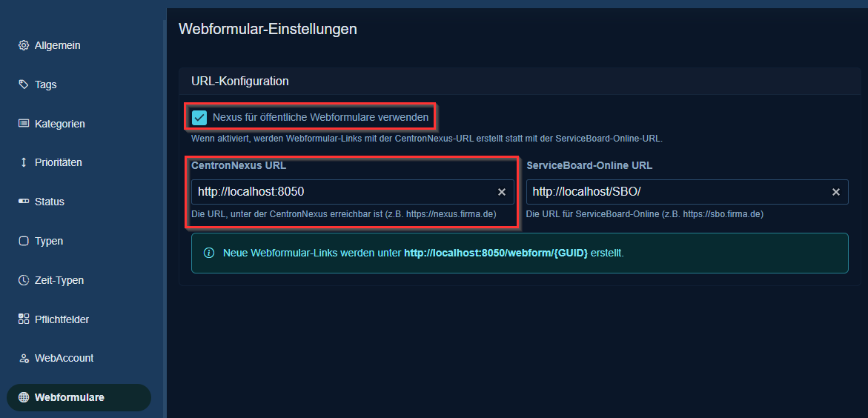The width and height of the screenshot is (868, 418).
Task: Open the Allgemein settings section
Action: point(79,45)
